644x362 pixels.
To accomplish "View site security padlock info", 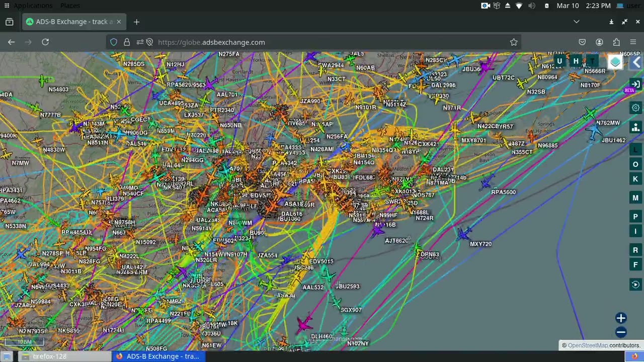I will point(127,42).
